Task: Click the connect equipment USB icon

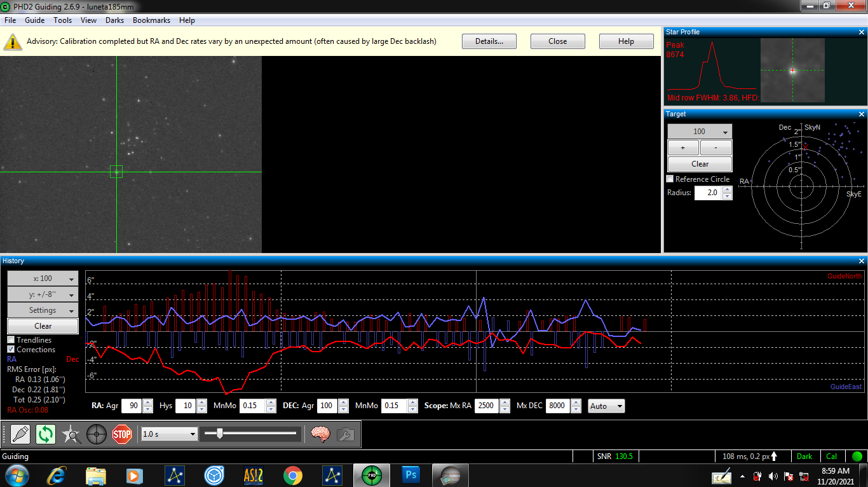Action: (x=20, y=434)
